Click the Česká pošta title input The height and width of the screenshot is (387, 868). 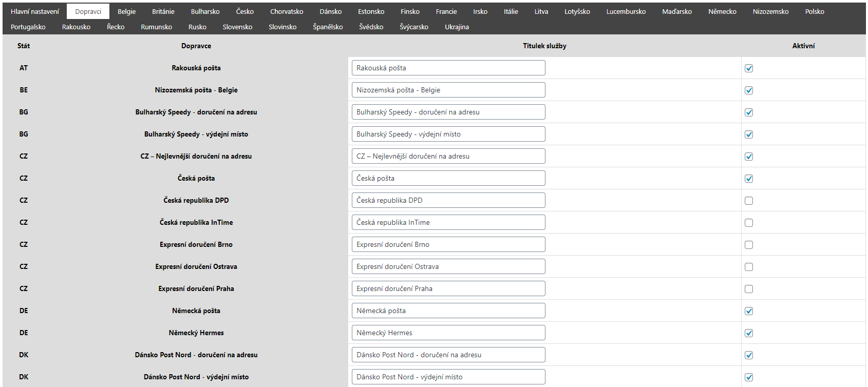[x=448, y=178]
